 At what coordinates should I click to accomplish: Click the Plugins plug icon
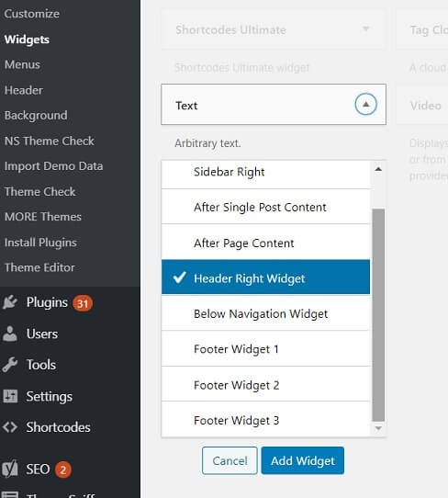[9, 302]
